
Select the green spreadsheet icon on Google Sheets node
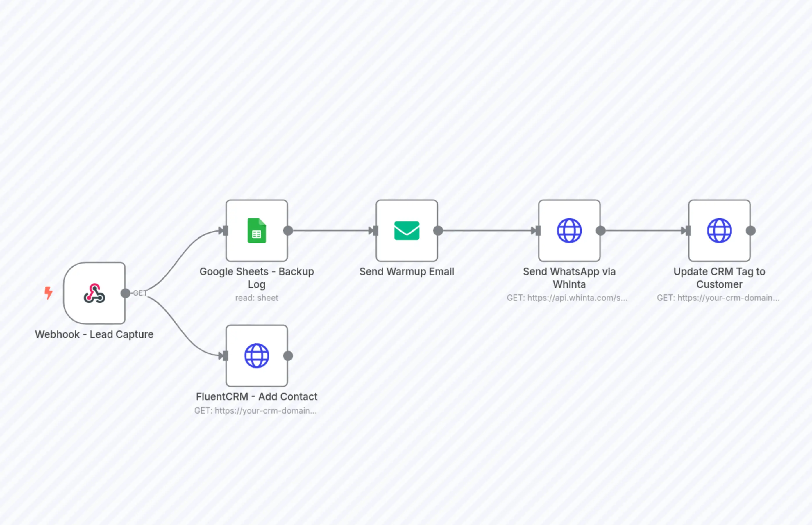tap(257, 230)
